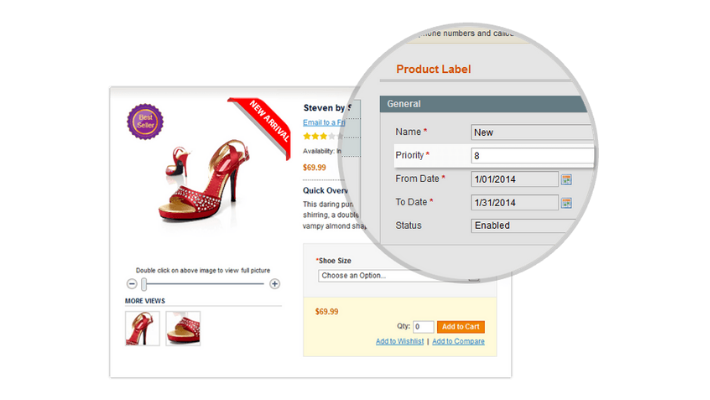This screenshot has width=710, height=400.
Task: Select the second More Views thumbnail
Action: [x=183, y=328]
